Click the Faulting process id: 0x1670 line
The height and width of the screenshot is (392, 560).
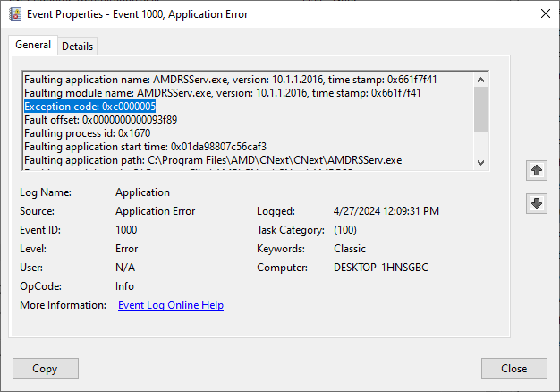(x=87, y=133)
